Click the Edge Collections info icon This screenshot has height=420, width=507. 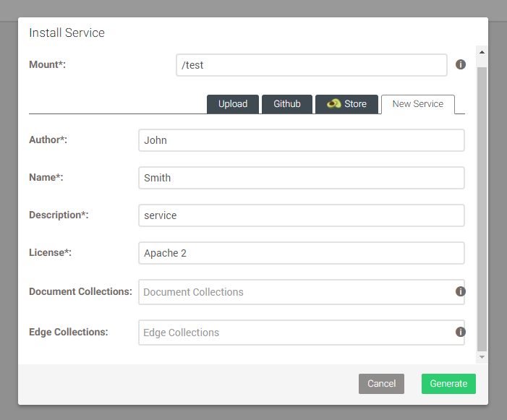click(460, 332)
